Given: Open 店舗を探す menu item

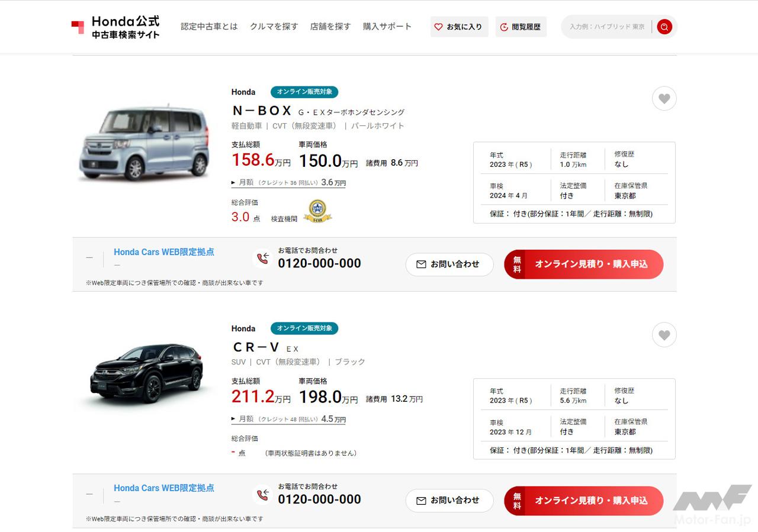Looking at the screenshot, I should [x=330, y=27].
